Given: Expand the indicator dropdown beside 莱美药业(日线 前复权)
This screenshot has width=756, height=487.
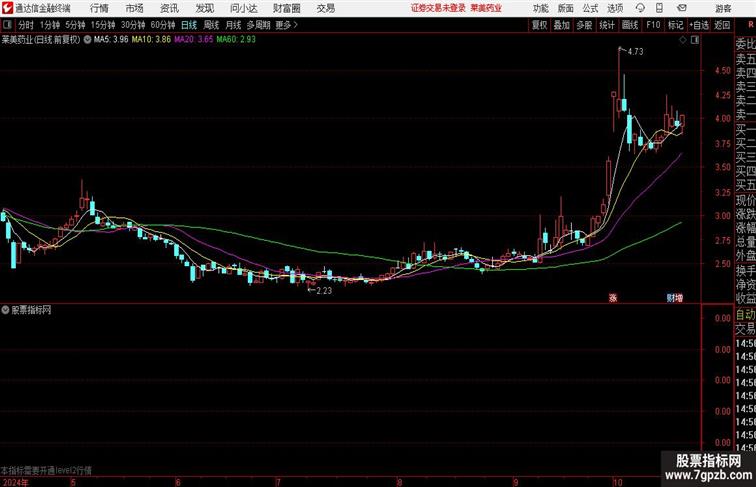Looking at the screenshot, I should pyautogui.click(x=87, y=40).
